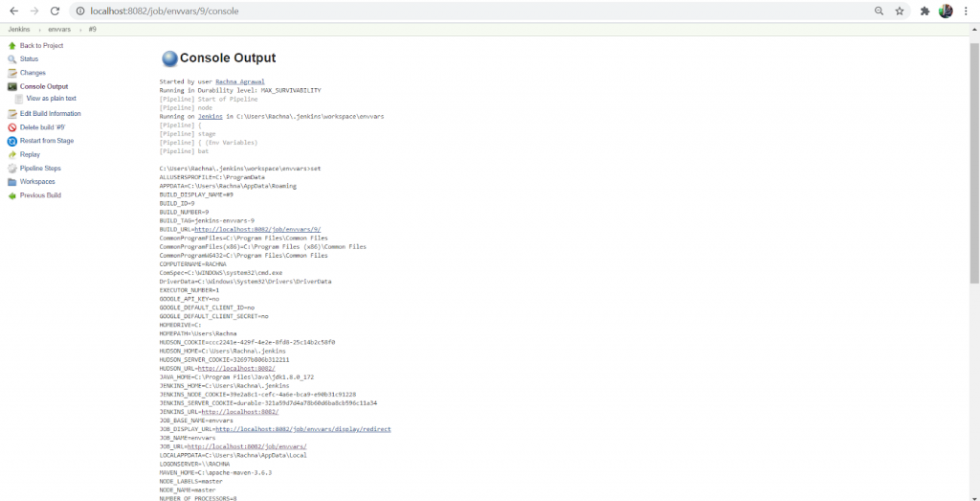Viewport: 980px width, 501px height.
Task: Click the NODE_LABELS=master line
Action: (191, 482)
